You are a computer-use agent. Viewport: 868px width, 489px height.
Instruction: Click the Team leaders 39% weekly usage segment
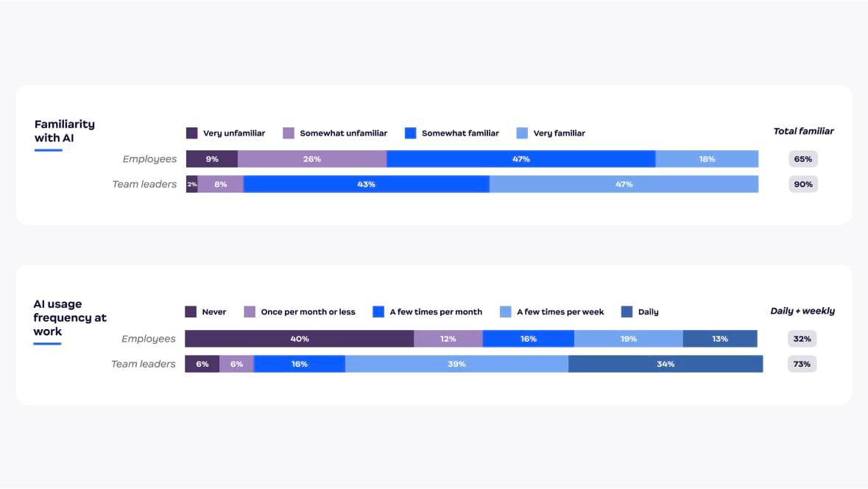coord(456,364)
